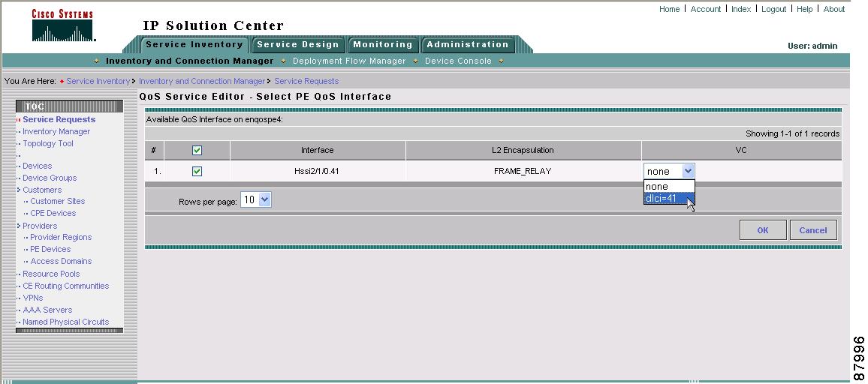Click the Cancel button
Viewport: 868px width, 384px height.
pyautogui.click(x=813, y=230)
